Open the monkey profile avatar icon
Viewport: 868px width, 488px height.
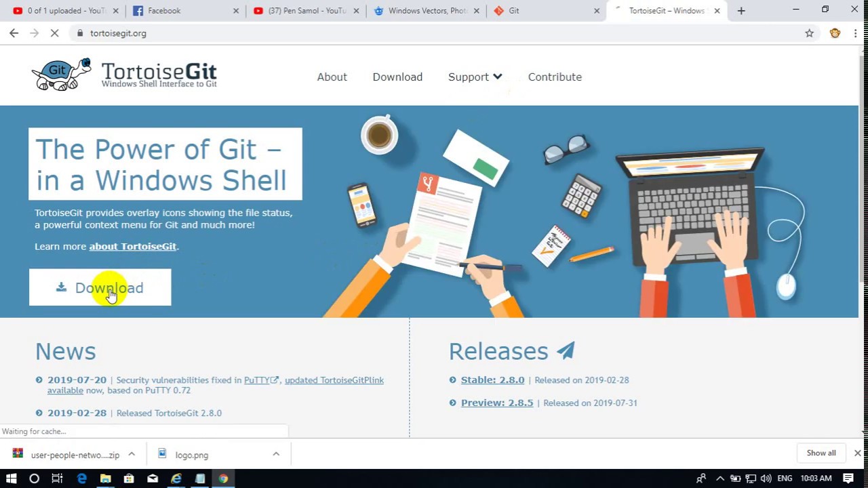tap(835, 33)
